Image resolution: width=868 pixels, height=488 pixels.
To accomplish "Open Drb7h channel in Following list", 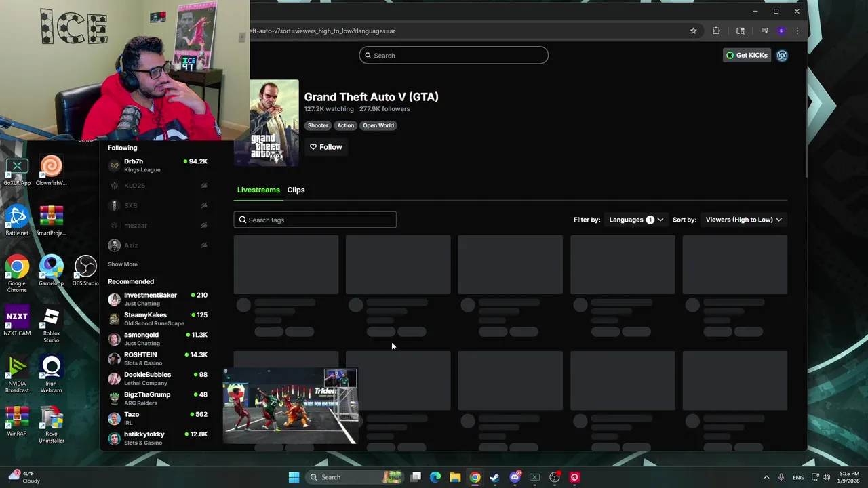I will point(157,165).
